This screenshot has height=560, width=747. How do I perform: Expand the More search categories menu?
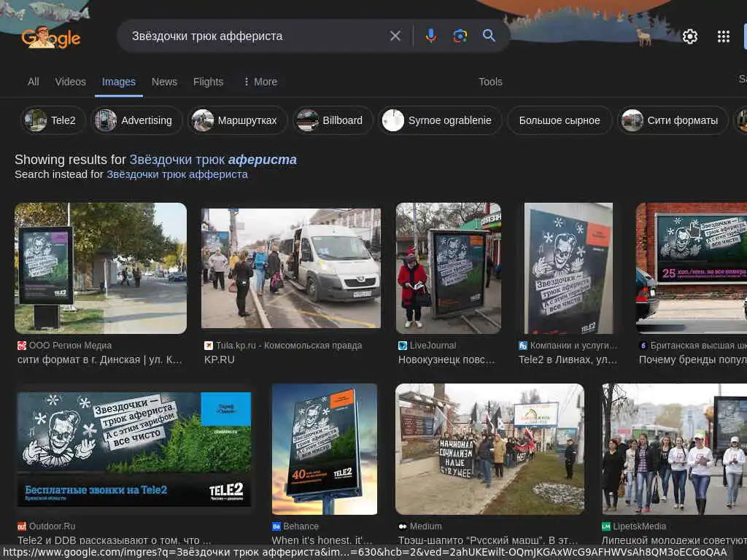tap(260, 82)
